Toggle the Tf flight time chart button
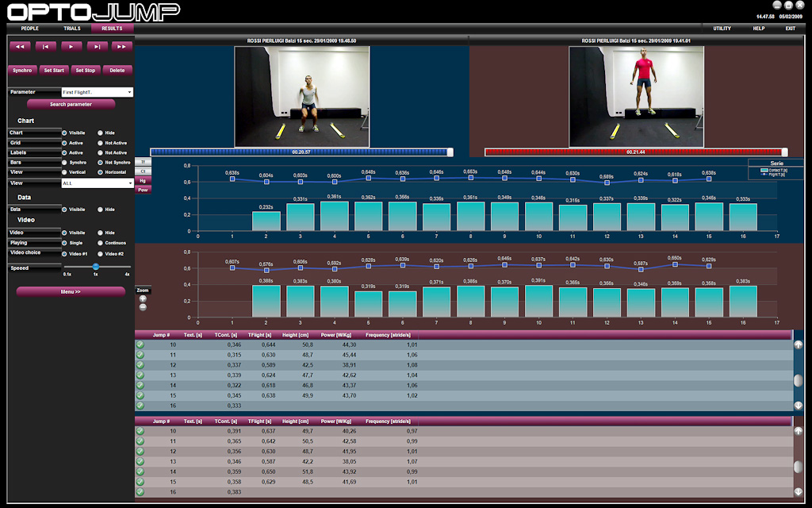Image resolution: width=812 pixels, height=508 pixels. point(143,162)
